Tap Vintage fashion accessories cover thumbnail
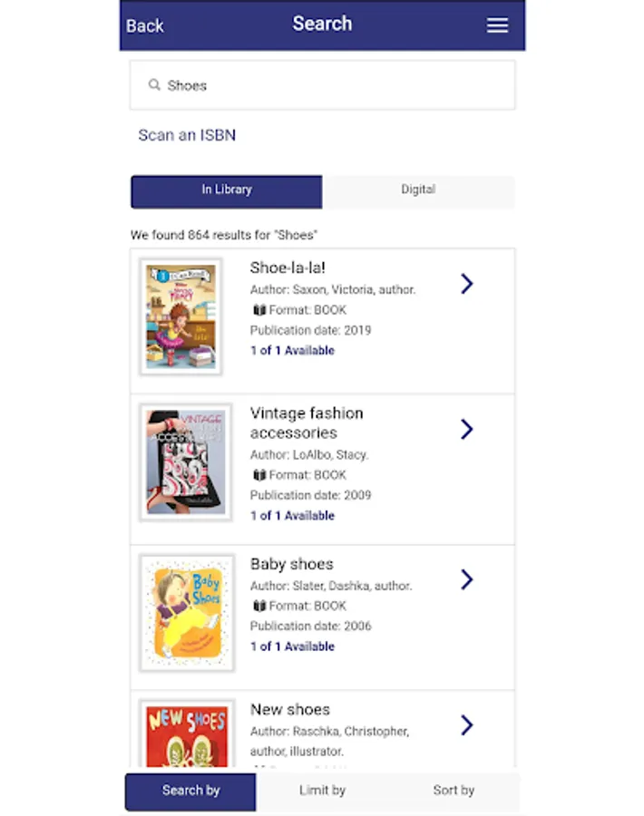This screenshot has height=816, width=644. click(186, 462)
